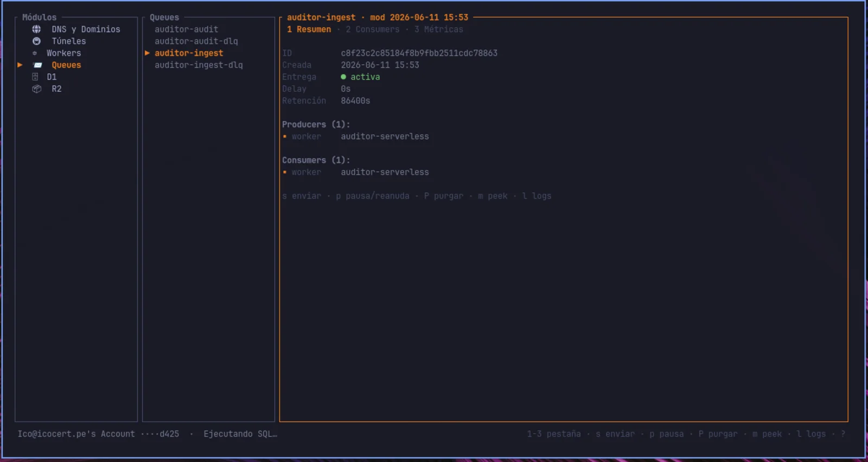The height and width of the screenshot is (462, 868).
Task: Click the Delay value 0s
Action: tap(346, 89)
